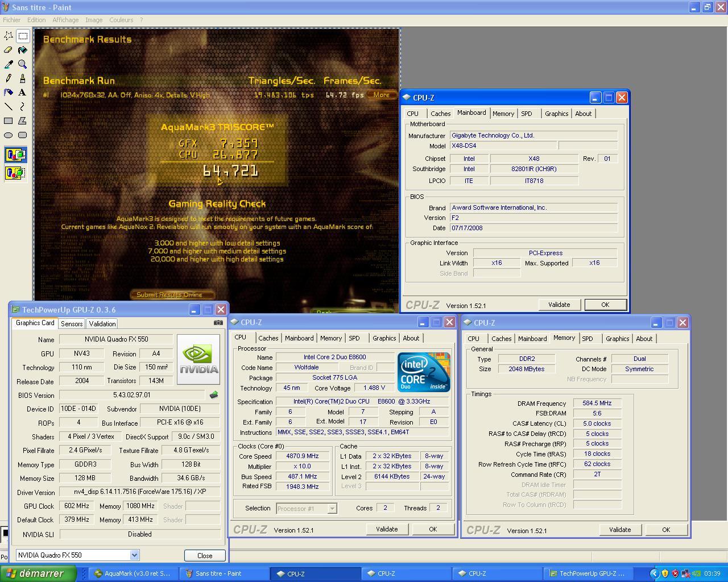The image size is (728, 582).
Task: Open About tab in Mainboard CPU-Z window
Action: [x=583, y=114]
